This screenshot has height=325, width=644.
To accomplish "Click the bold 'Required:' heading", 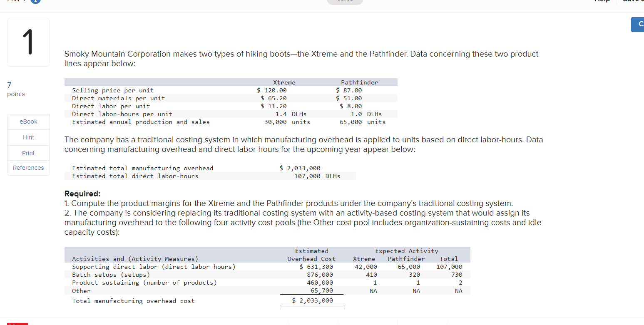I will tap(82, 194).
